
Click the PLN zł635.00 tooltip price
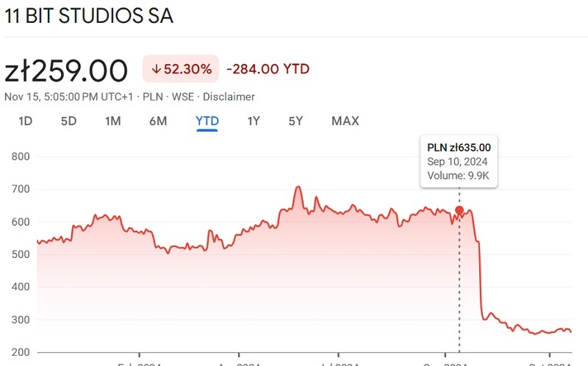459,148
